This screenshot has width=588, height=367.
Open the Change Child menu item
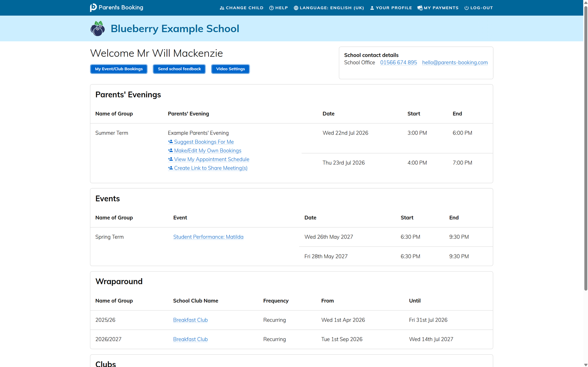pyautogui.click(x=242, y=8)
